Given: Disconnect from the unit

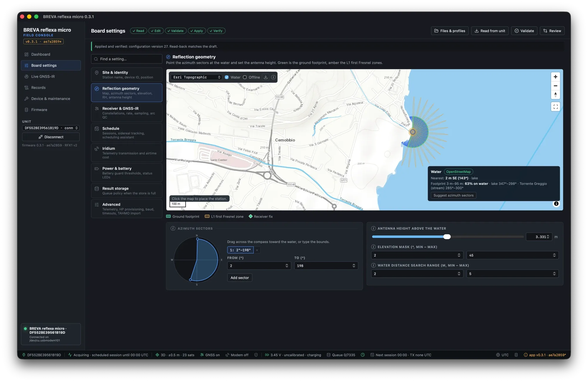Looking at the screenshot, I should [x=51, y=137].
